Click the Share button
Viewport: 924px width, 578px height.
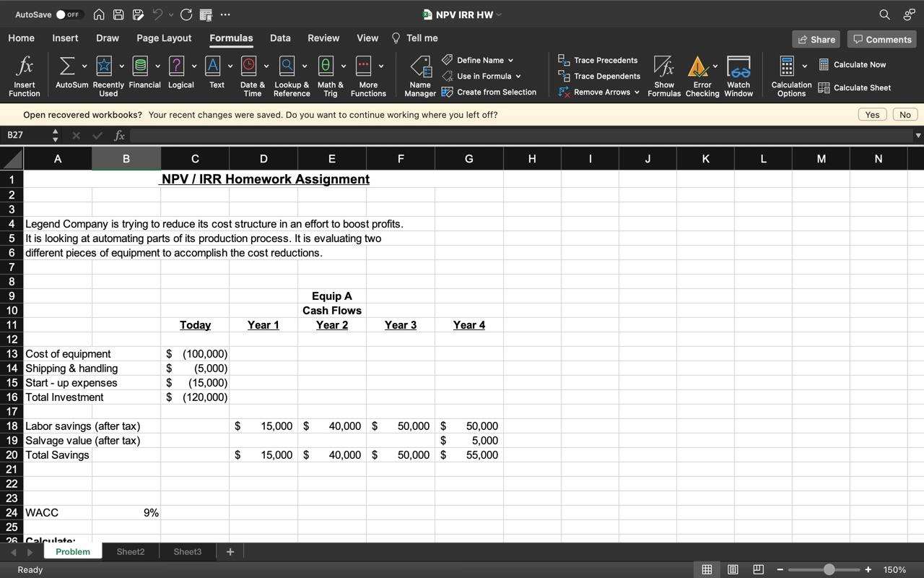816,40
